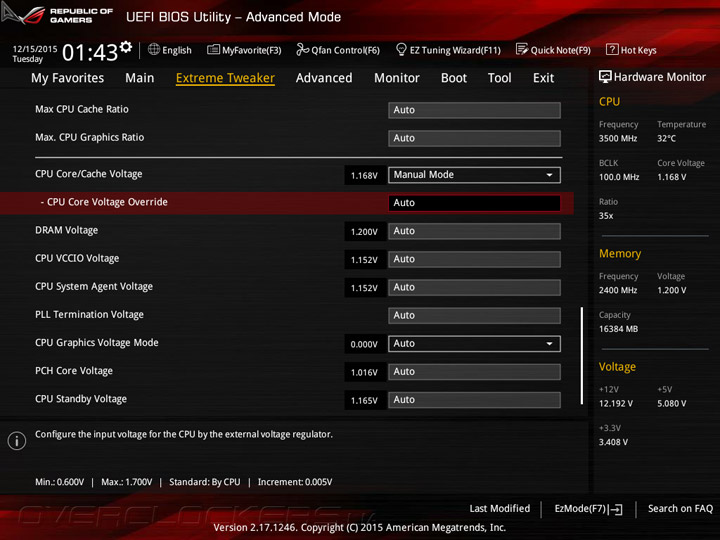Open the Tool tab
The height and width of the screenshot is (540, 720).
tap(500, 78)
